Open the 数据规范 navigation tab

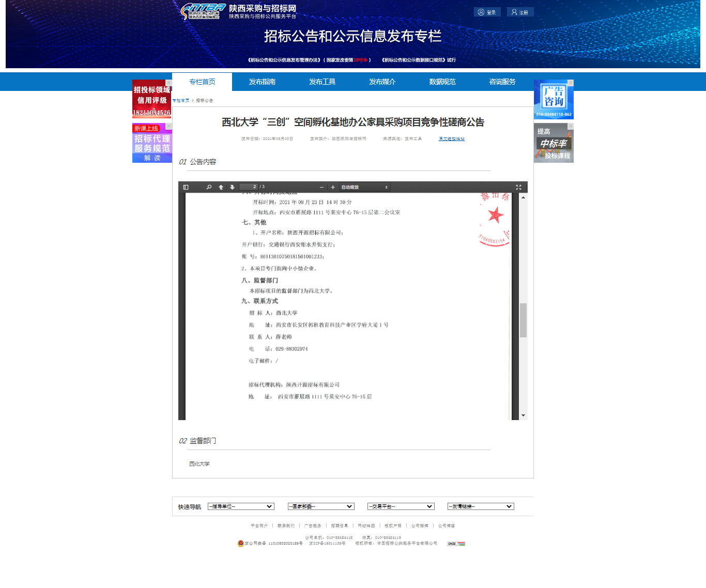(442, 82)
